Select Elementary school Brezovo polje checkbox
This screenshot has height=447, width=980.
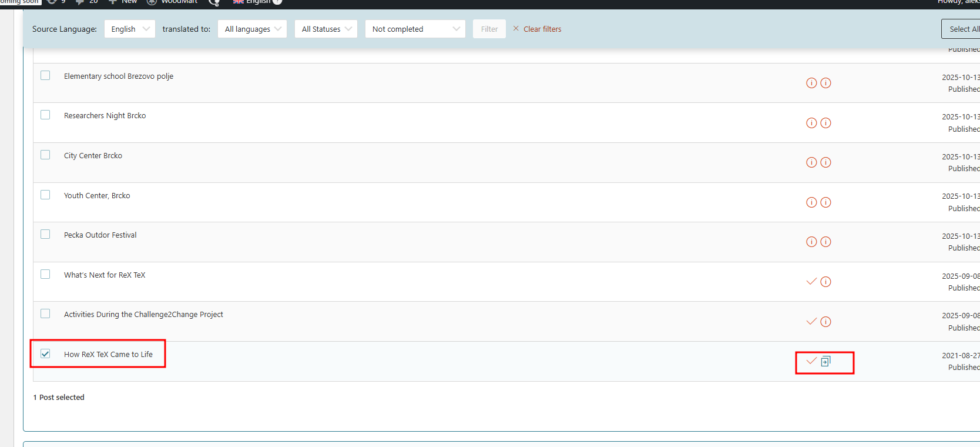tap(45, 75)
